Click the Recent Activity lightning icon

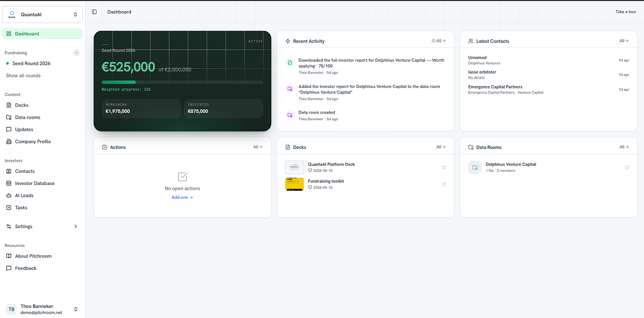click(x=288, y=41)
